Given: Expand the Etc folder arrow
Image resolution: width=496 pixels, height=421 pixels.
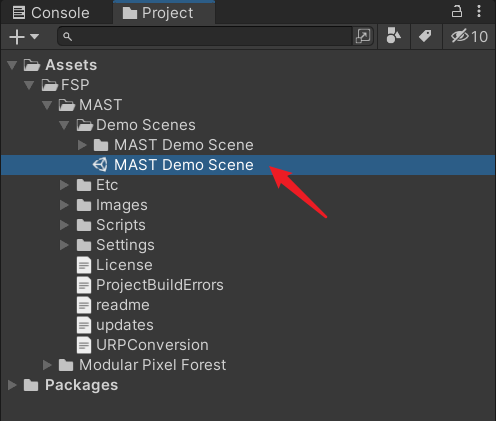Looking at the screenshot, I should click(x=64, y=185).
